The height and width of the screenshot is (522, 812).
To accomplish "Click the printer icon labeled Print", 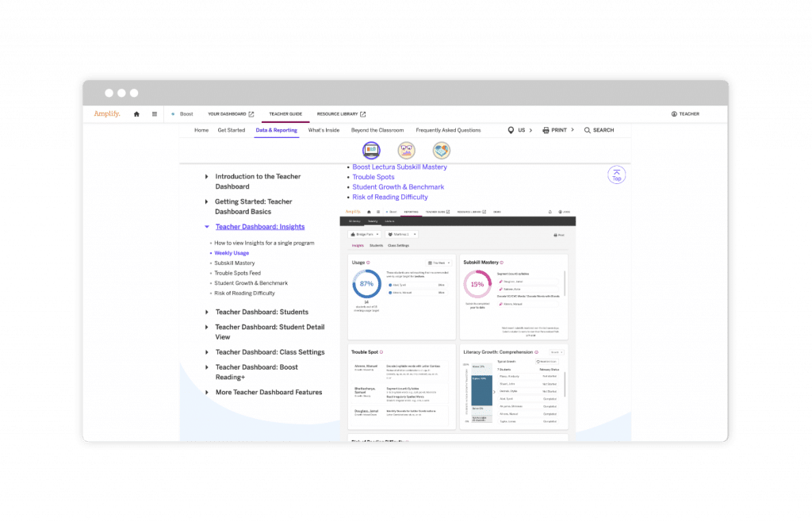I will [546, 130].
